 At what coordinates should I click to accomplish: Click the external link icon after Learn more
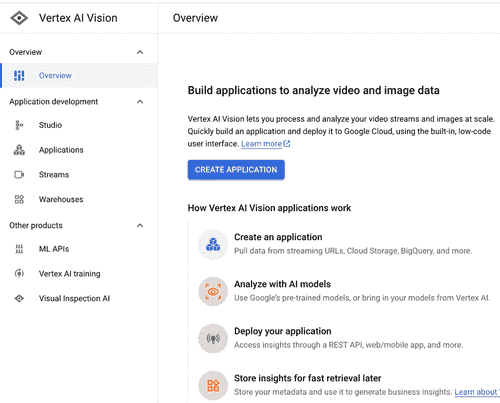coord(287,144)
